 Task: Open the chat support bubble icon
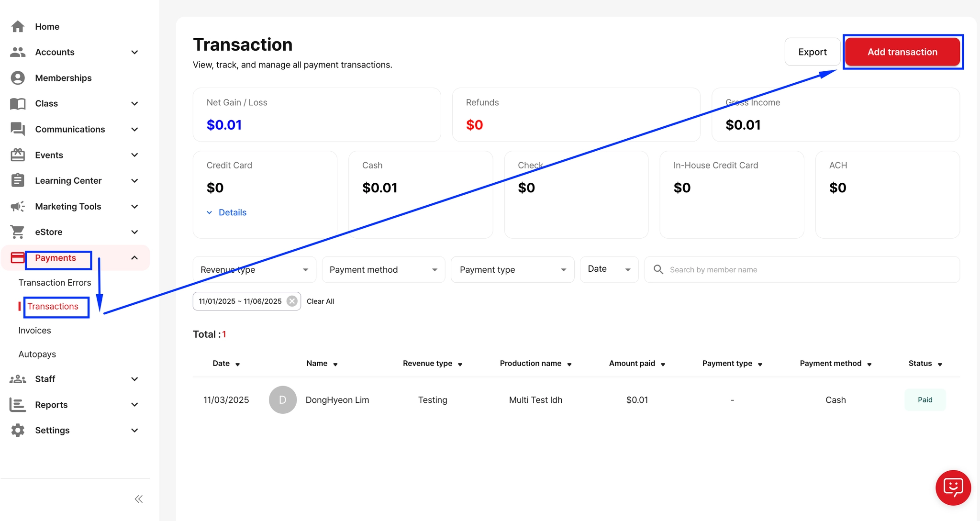tap(953, 488)
